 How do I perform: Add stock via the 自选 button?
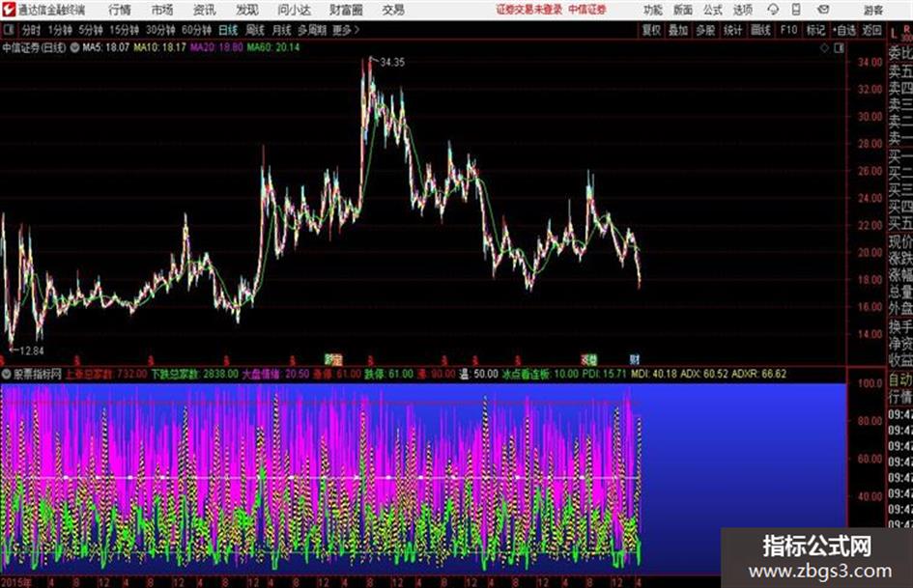point(843,30)
